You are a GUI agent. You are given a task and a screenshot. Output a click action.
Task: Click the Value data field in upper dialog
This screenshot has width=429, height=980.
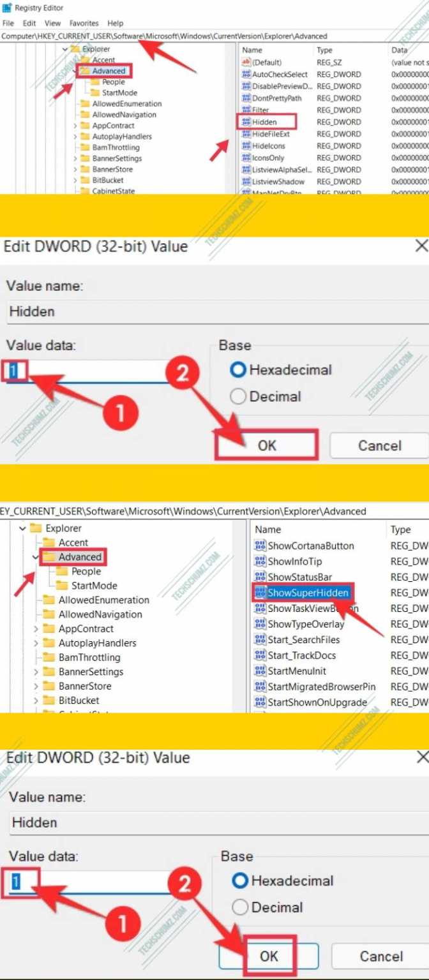89,371
